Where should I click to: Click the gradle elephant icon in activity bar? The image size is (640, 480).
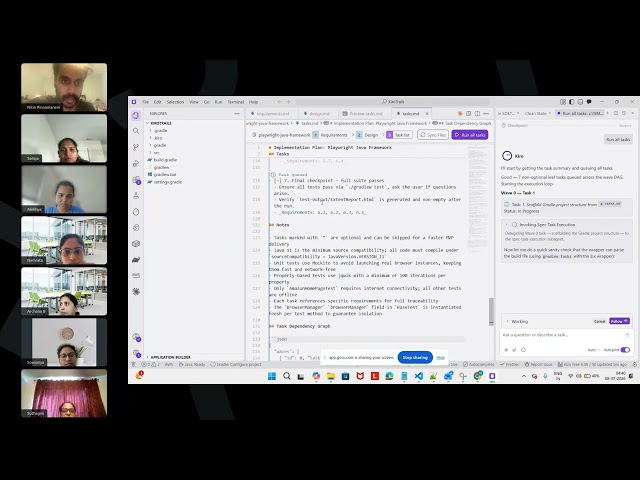click(x=136, y=260)
